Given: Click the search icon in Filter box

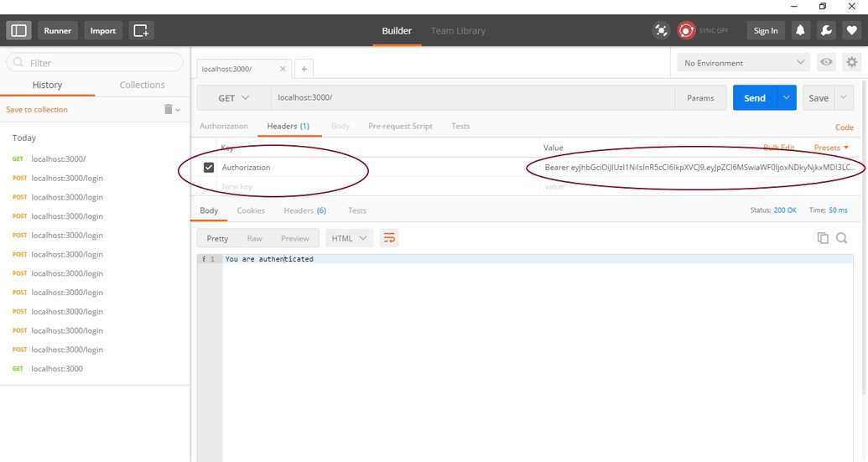Looking at the screenshot, I should 18,62.
